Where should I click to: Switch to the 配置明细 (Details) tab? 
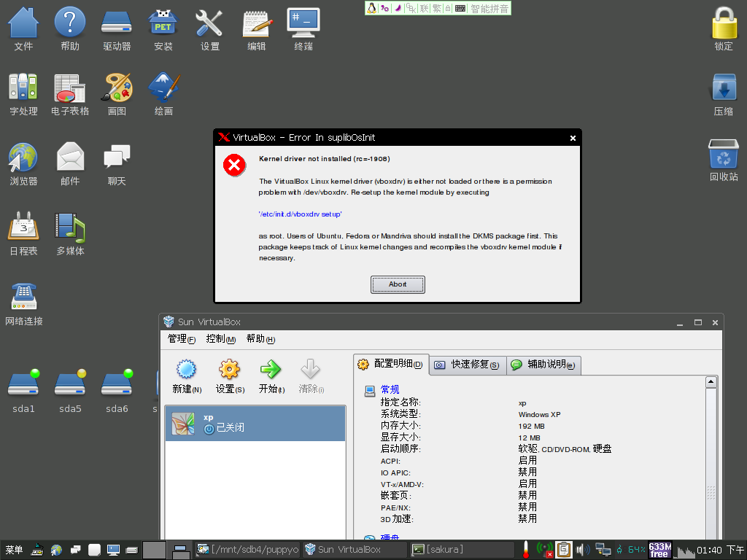click(x=391, y=365)
